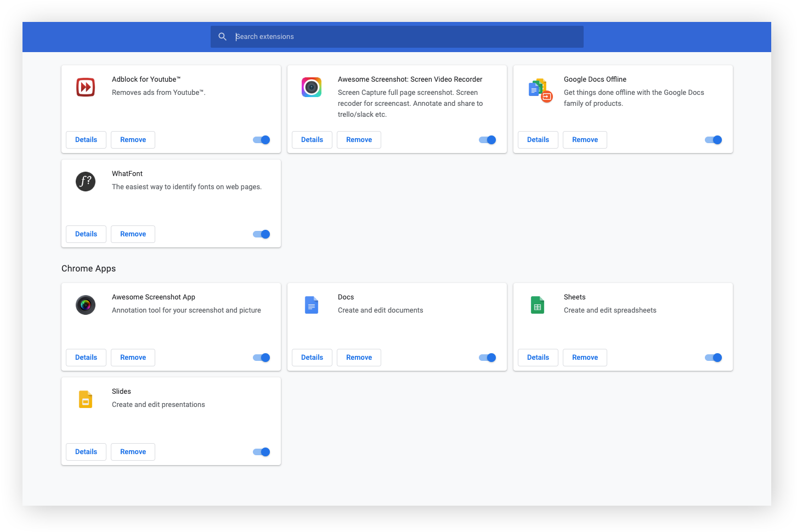The image size is (797, 532).
Task: Open Details for the Docs app
Action: [312, 357]
